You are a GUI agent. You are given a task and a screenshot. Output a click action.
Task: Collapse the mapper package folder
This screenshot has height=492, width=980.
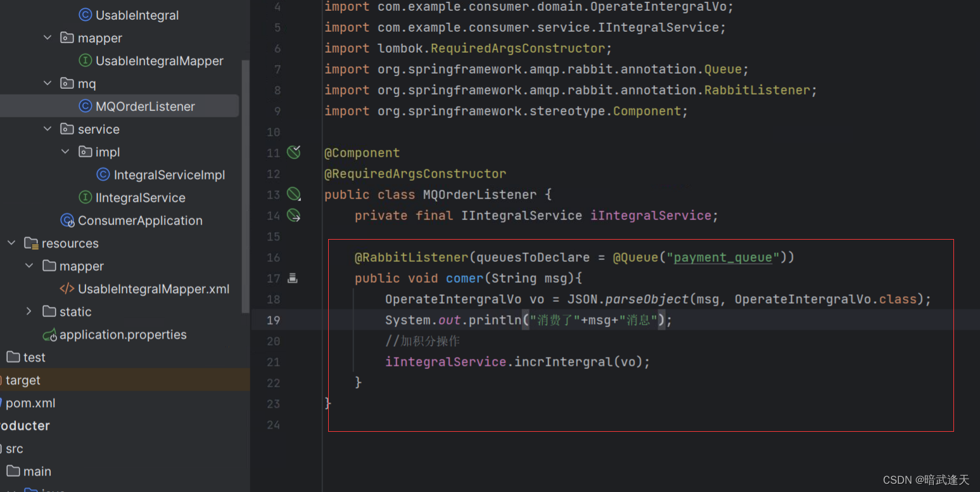(48, 38)
